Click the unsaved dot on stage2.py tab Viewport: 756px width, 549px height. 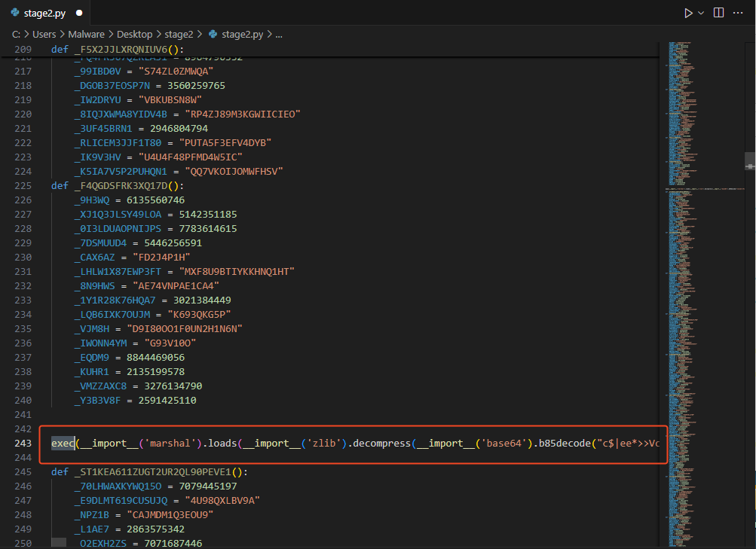click(79, 13)
